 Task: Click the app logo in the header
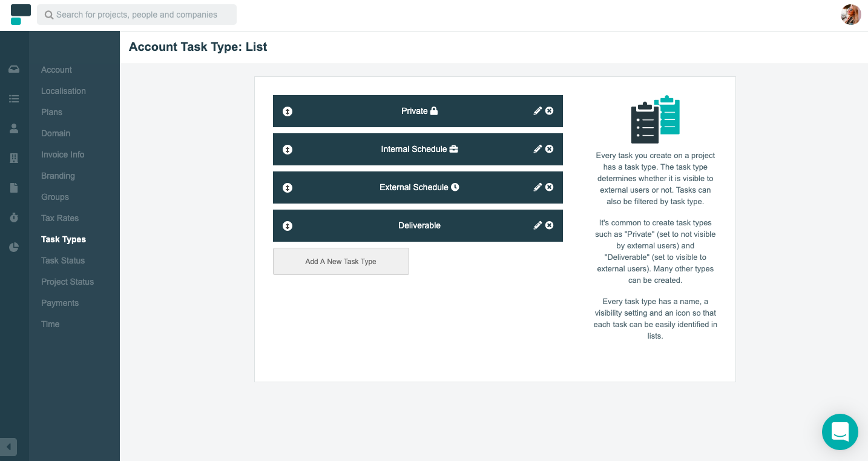(x=21, y=15)
